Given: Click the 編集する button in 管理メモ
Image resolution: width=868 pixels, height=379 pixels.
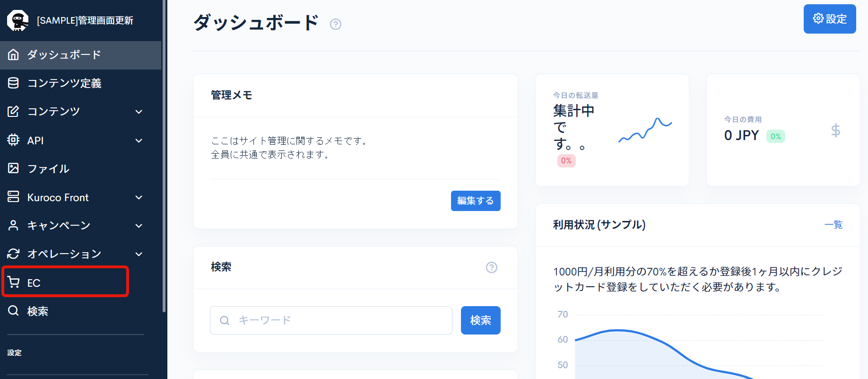Looking at the screenshot, I should [475, 201].
